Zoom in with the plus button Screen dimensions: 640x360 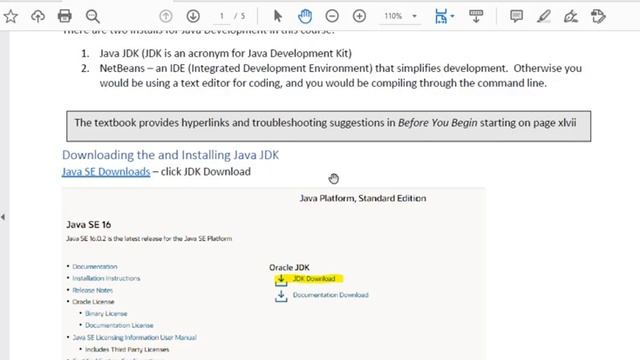pyautogui.click(x=359, y=16)
